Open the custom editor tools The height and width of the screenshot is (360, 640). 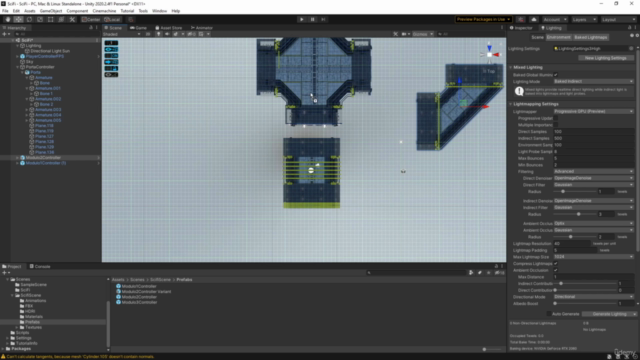coord(72,19)
